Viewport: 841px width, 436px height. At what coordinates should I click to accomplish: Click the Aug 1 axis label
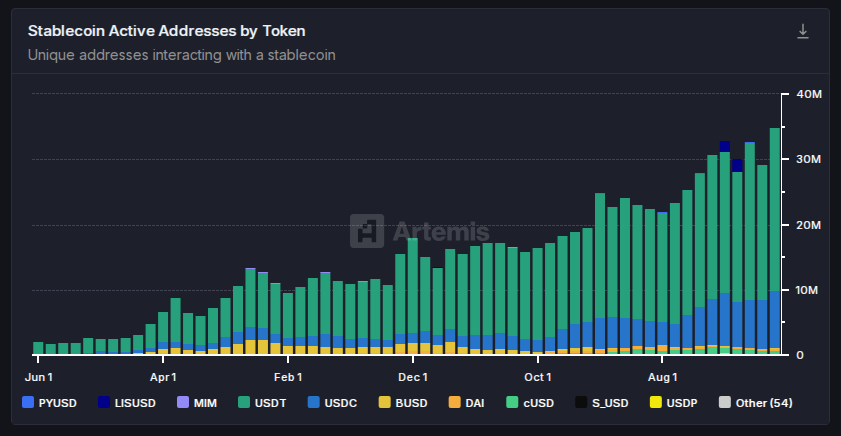(662, 377)
